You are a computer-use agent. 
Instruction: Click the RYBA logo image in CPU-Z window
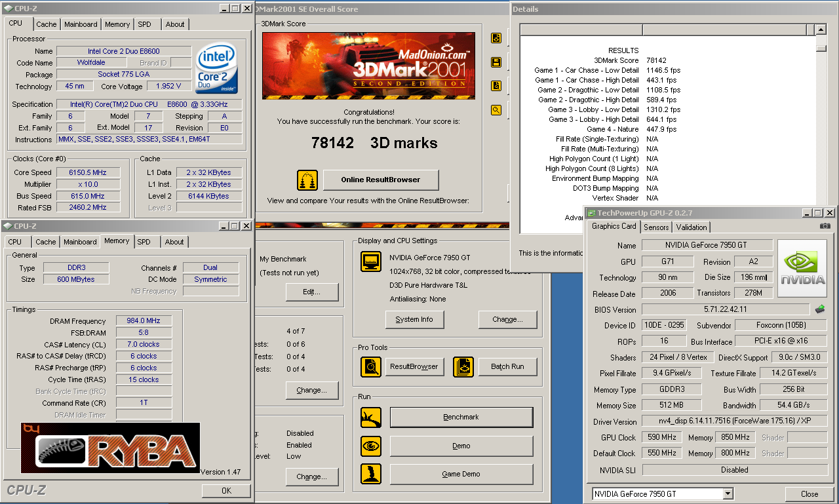[x=110, y=449]
